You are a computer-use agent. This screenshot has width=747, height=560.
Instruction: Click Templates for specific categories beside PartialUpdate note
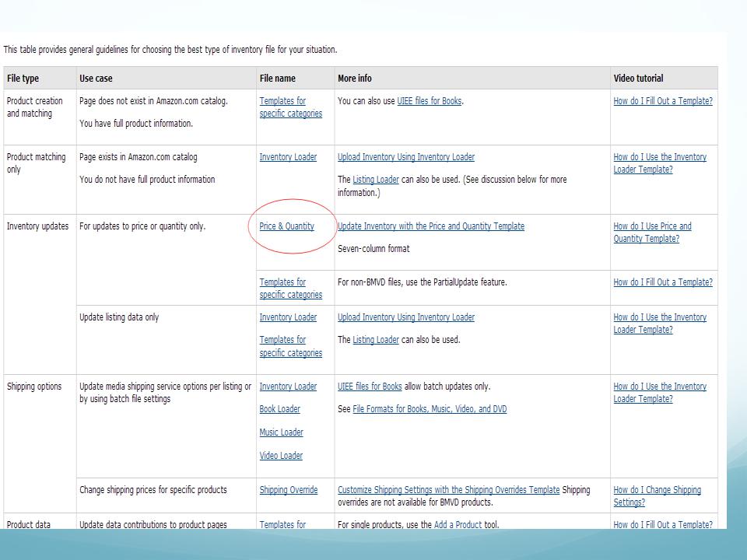[290, 289]
